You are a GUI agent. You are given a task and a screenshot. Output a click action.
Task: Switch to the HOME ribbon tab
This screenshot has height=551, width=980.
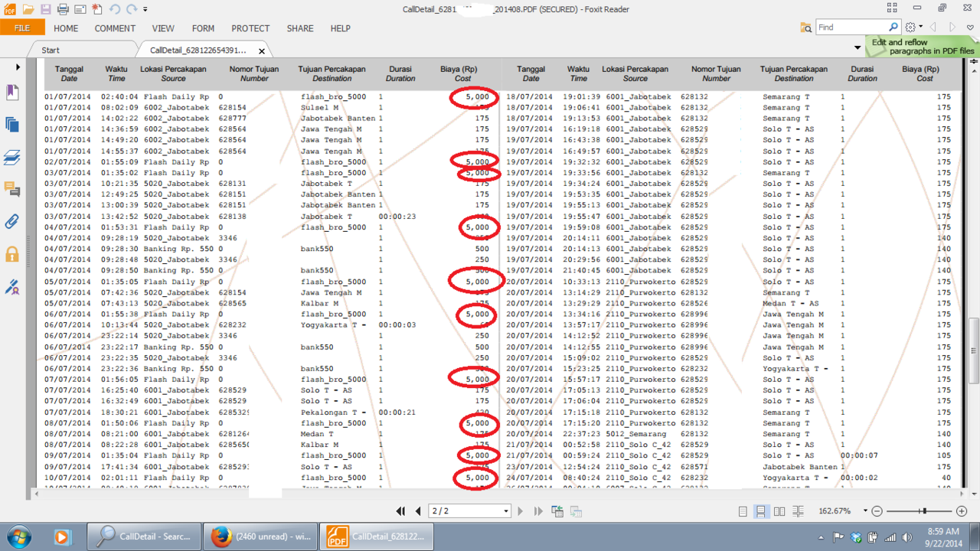tap(66, 28)
